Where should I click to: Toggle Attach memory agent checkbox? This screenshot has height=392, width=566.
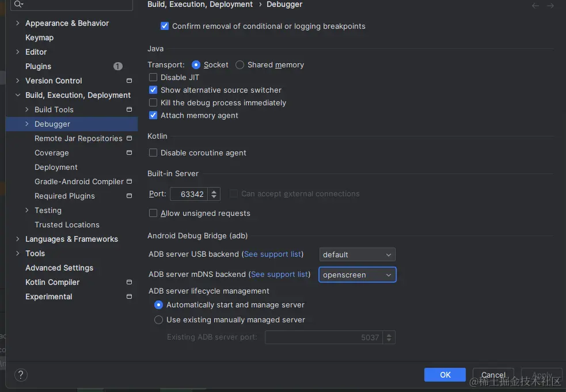pyautogui.click(x=153, y=115)
